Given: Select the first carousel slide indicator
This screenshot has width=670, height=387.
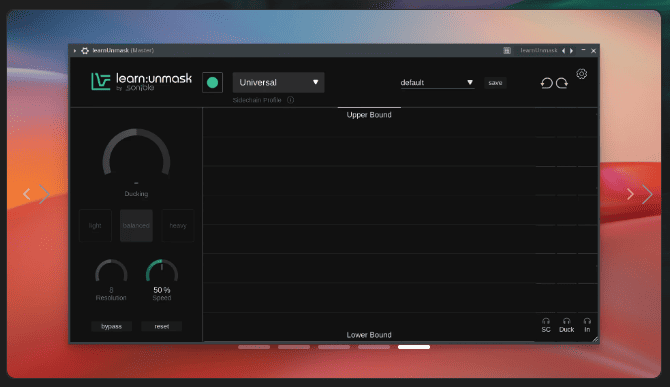Looking at the screenshot, I should click(x=254, y=347).
